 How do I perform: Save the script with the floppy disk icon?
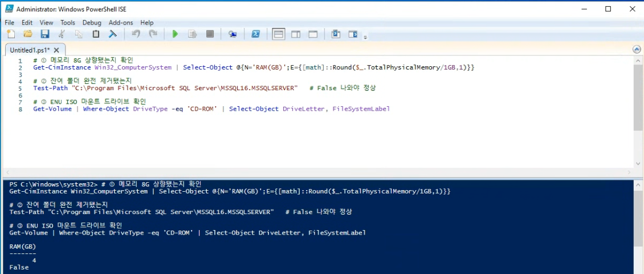pyautogui.click(x=45, y=34)
